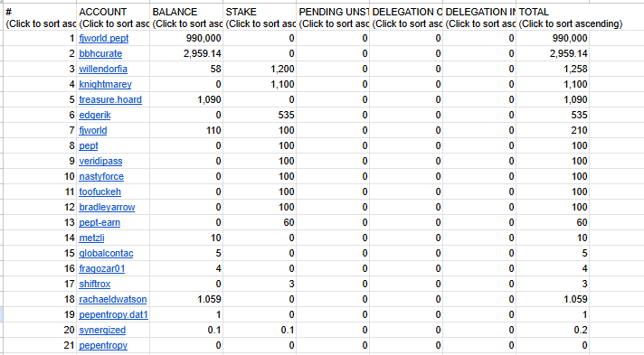Click the knightmarey account link
Image resolution: width=644 pixels, height=355 pixels.
105,84
